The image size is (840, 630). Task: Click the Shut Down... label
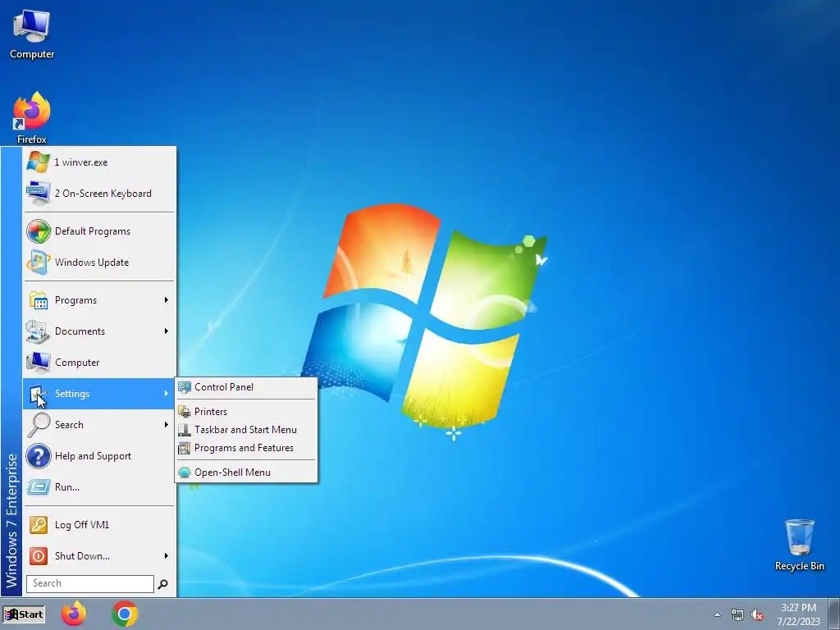[82, 556]
